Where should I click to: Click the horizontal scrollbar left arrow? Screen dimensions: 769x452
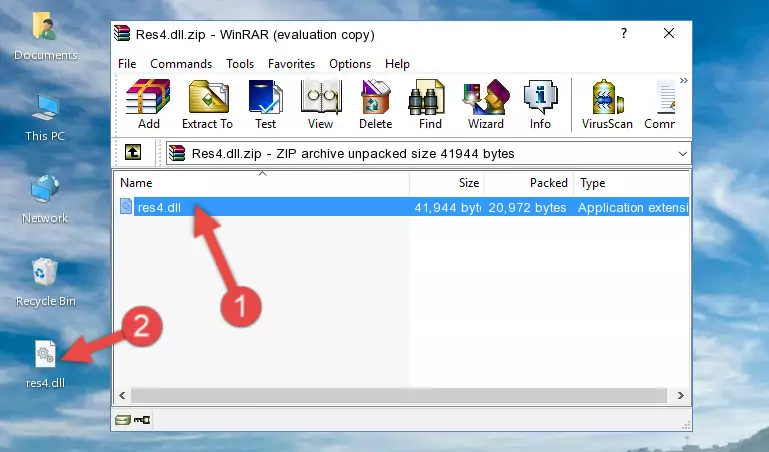(x=123, y=395)
